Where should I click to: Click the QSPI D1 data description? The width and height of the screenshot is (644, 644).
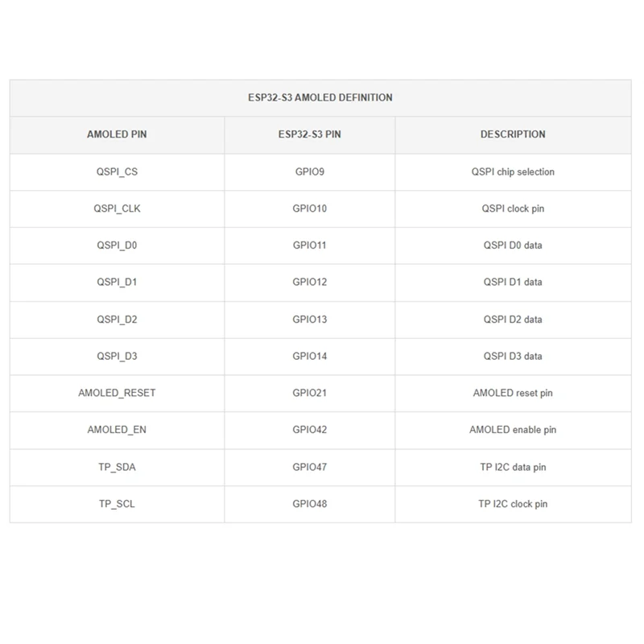[513, 283]
